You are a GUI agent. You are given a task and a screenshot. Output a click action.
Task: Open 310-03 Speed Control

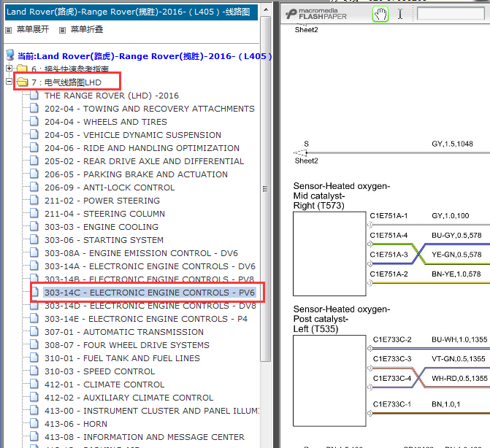100,371
